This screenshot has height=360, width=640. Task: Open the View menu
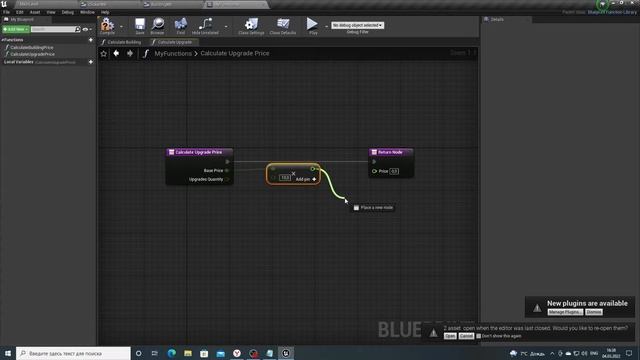(x=51, y=12)
